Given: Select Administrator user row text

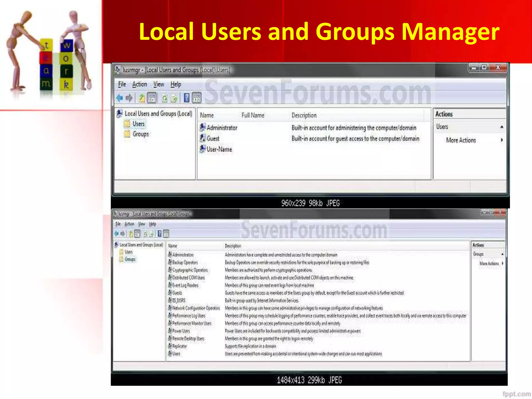Looking at the screenshot, I should tap(222, 128).
